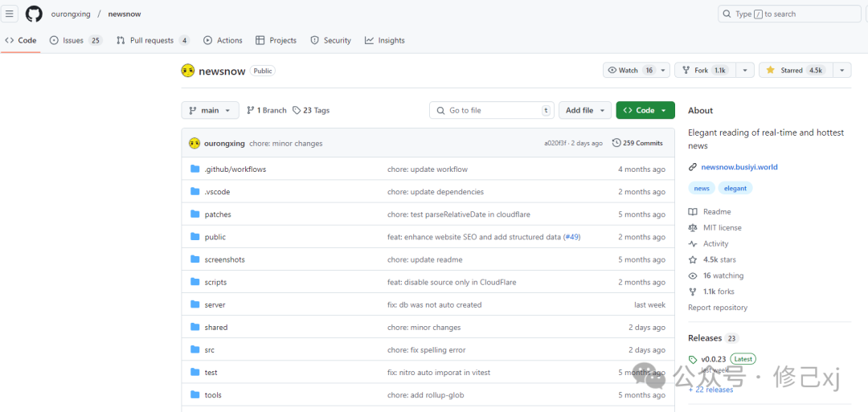Expand the green Code dropdown button
Viewport: 868px width, 412px height.
(x=645, y=110)
